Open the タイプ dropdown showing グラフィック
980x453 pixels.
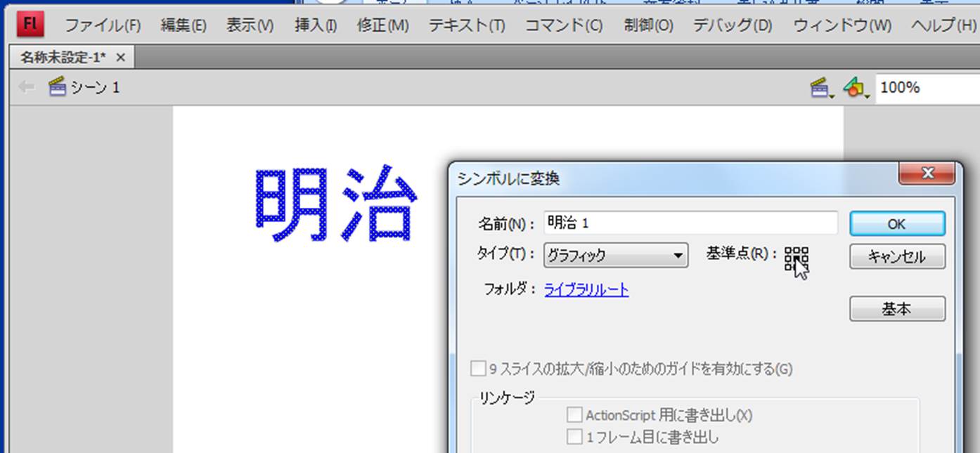pyautogui.click(x=615, y=256)
